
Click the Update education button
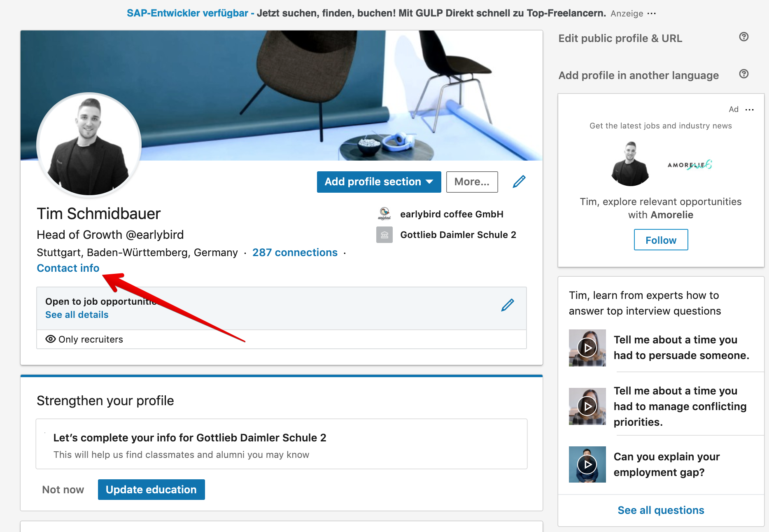pyautogui.click(x=151, y=490)
